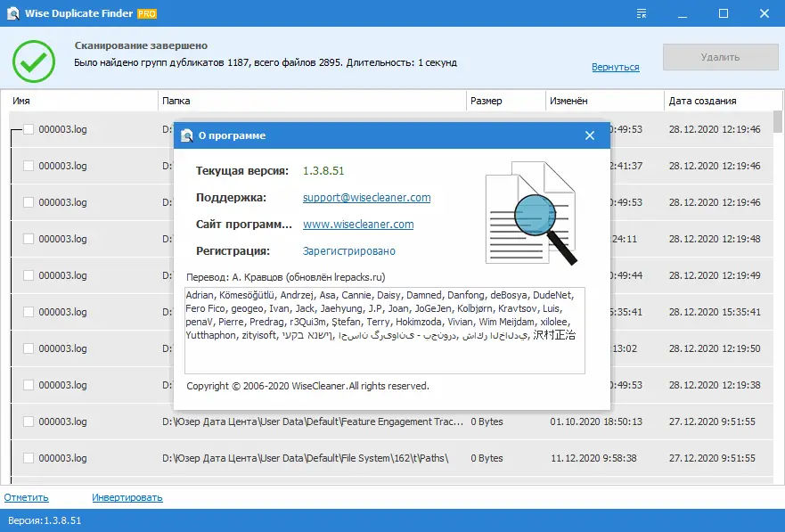785x532 pixels.
Task: Click creation date 28.12.2020 12:19:48
Action: [715, 239]
